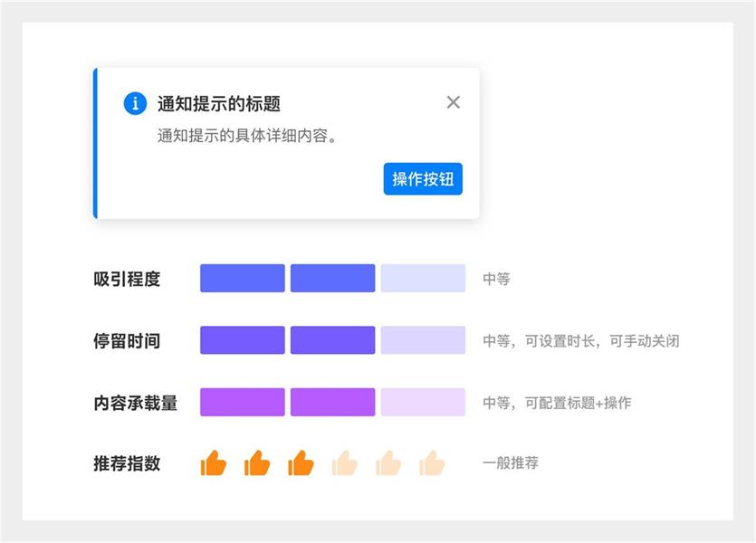The width and height of the screenshot is (756, 543).
Task: Click the blue info icon in the notification
Action: pos(135,103)
